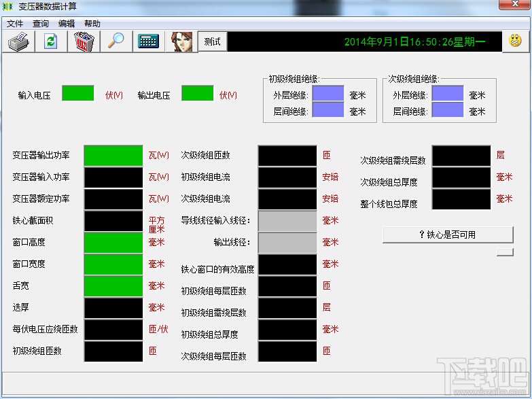
Task: Open the calculator icon
Action: 148,41
